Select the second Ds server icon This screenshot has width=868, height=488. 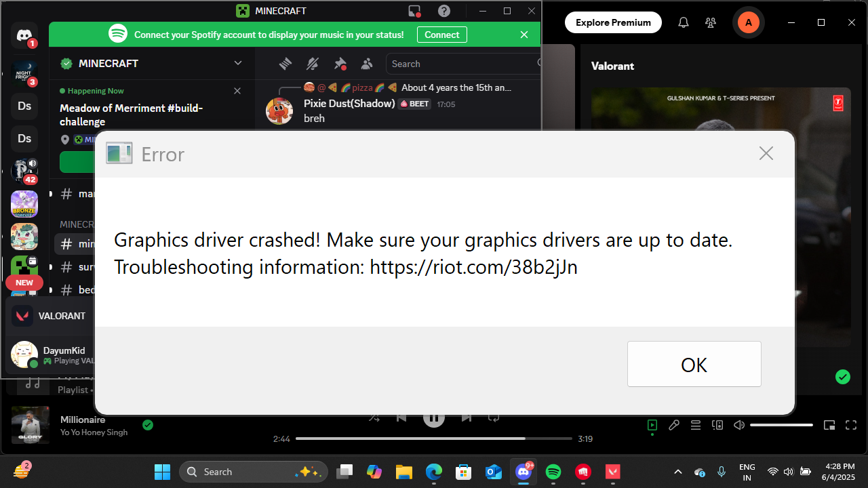click(24, 138)
